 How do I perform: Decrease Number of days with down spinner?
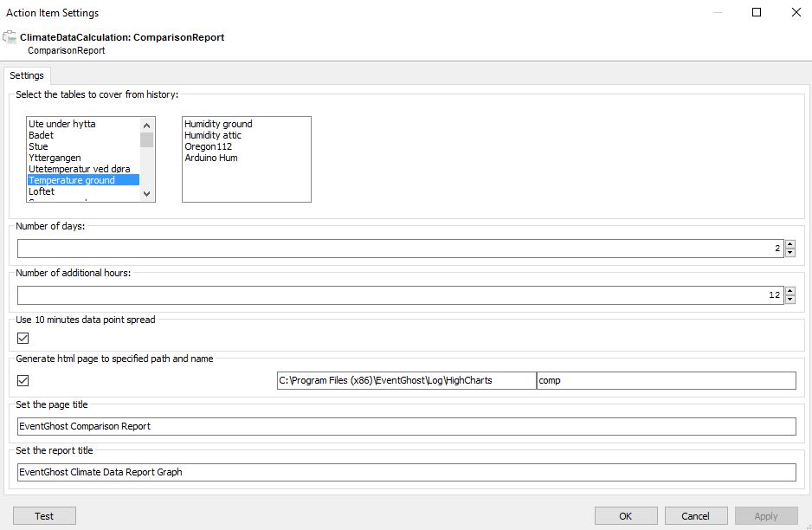coord(790,253)
